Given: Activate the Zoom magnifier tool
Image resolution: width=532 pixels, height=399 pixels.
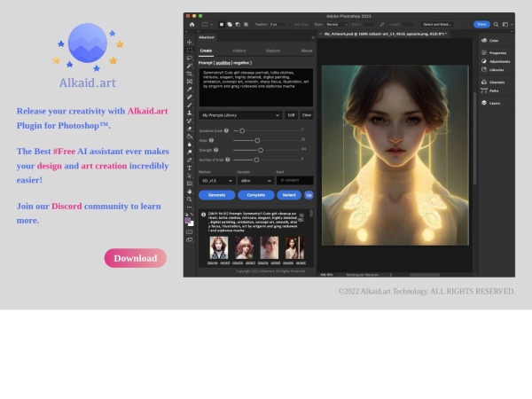Looking at the screenshot, I should 189,199.
